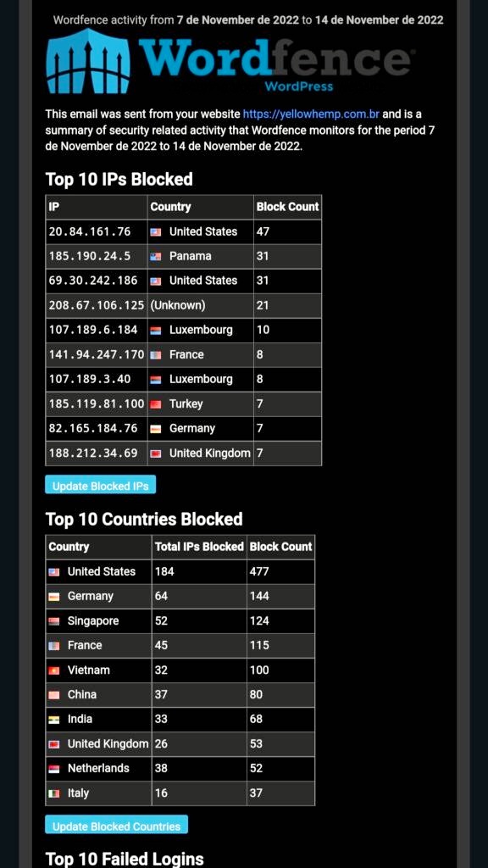The width and height of the screenshot is (488, 868).
Task: Select the IP 188.212.34.69 cell
Action: pos(97,453)
